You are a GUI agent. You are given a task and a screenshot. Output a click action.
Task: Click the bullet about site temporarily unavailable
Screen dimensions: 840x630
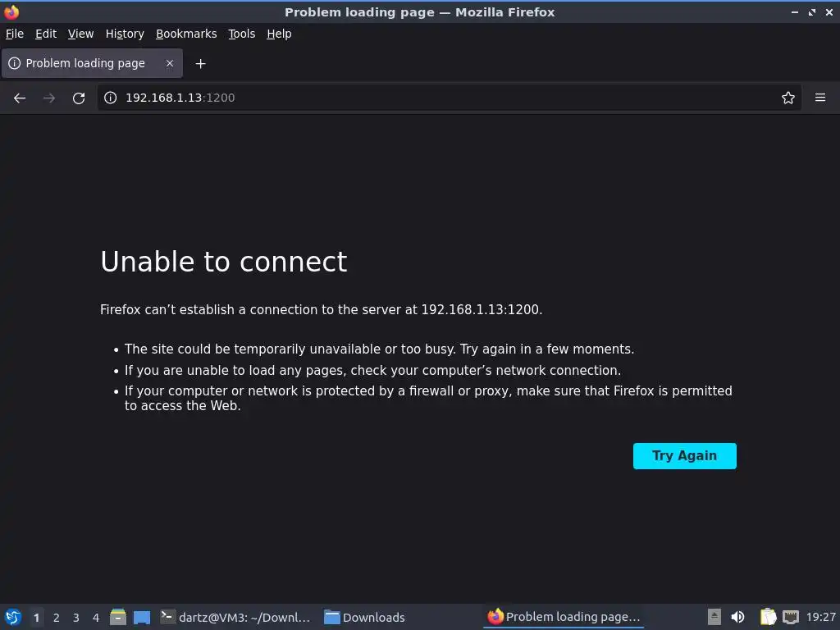pos(379,349)
